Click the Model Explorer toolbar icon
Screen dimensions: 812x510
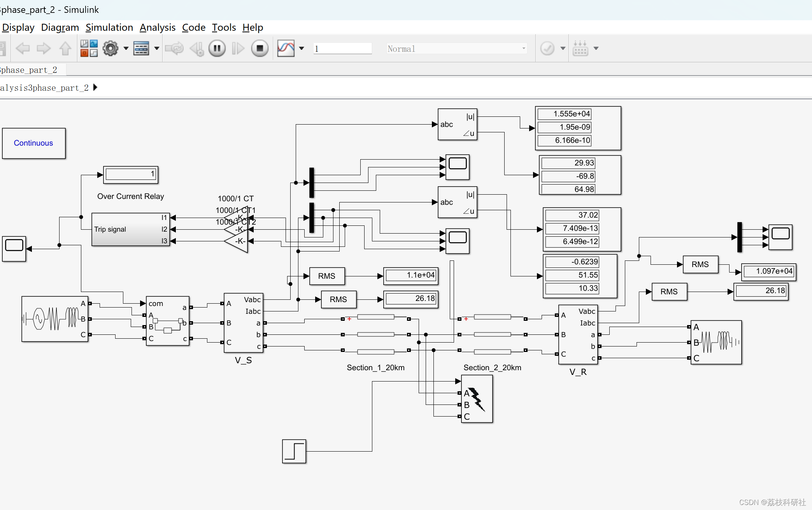(x=141, y=49)
